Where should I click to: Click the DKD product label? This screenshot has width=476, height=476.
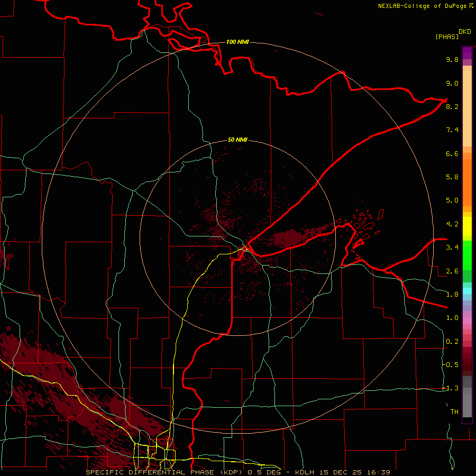(464, 32)
